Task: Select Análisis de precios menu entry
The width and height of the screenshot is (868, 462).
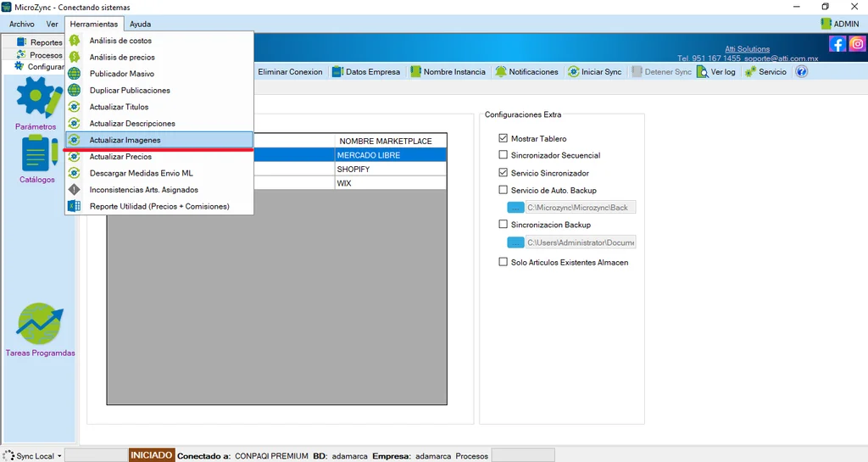Action: click(x=159, y=57)
